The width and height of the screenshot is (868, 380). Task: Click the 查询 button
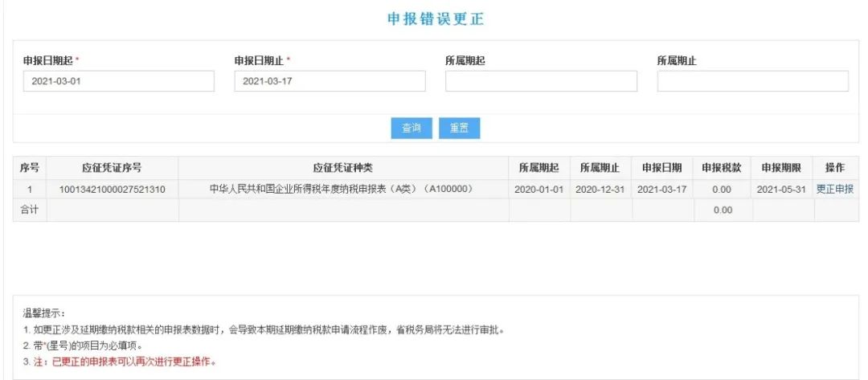[x=411, y=129]
